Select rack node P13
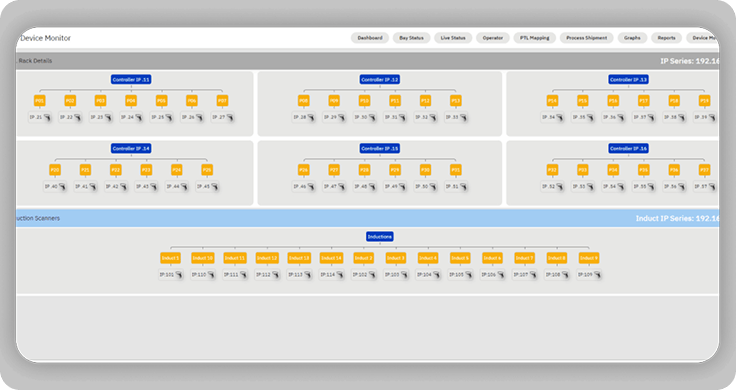736x390 pixels. coord(456,100)
